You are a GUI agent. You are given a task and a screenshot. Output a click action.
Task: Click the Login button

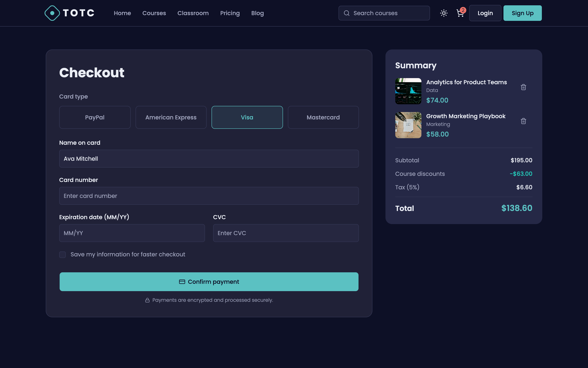(x=485, y=13)
